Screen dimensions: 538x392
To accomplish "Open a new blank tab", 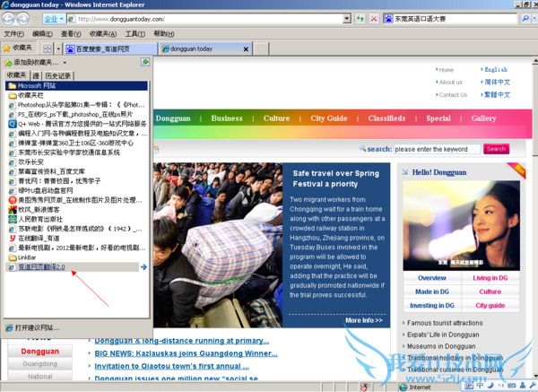I will [261, 49].
